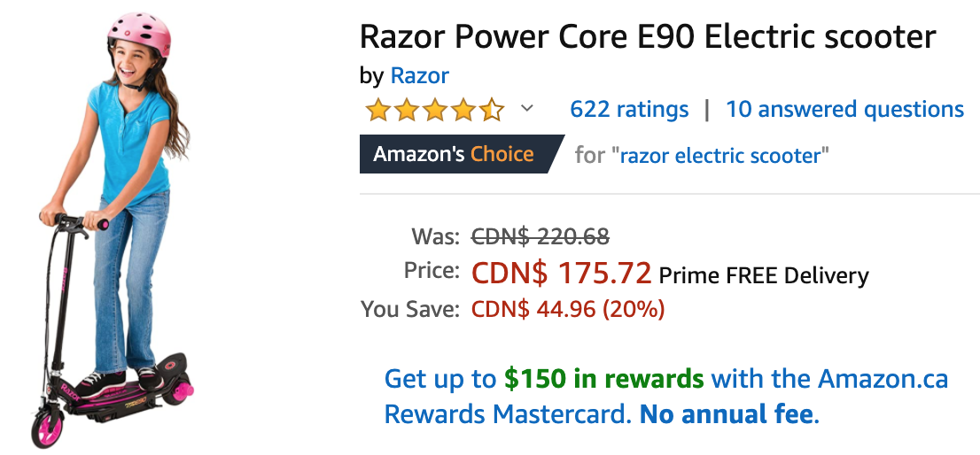
Task: Click the bold "No annual fee" text
Action: 727,414
